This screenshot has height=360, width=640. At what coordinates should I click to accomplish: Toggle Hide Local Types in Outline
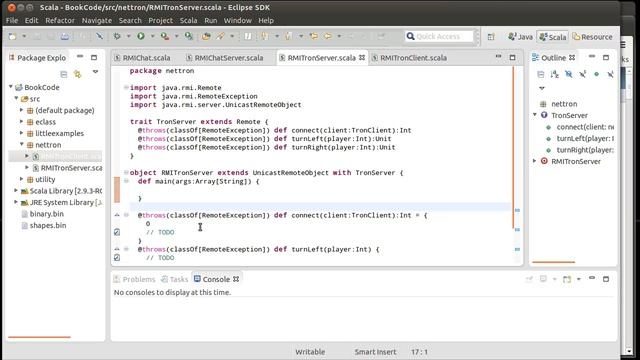tap(610, 74)
